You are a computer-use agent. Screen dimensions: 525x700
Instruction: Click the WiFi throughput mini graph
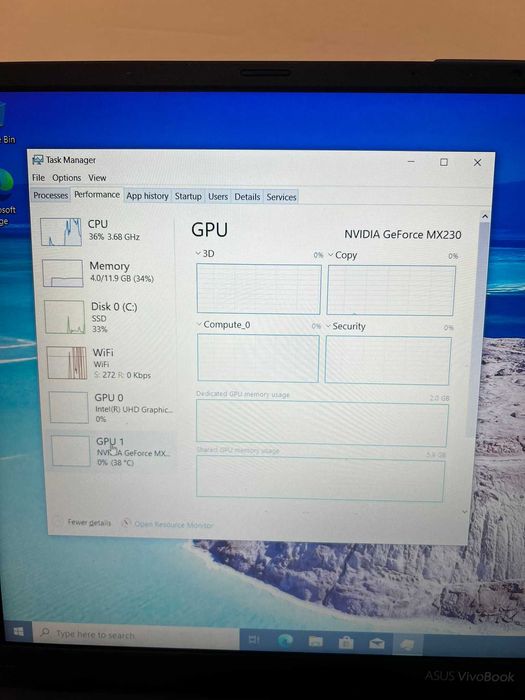[67, 363]
